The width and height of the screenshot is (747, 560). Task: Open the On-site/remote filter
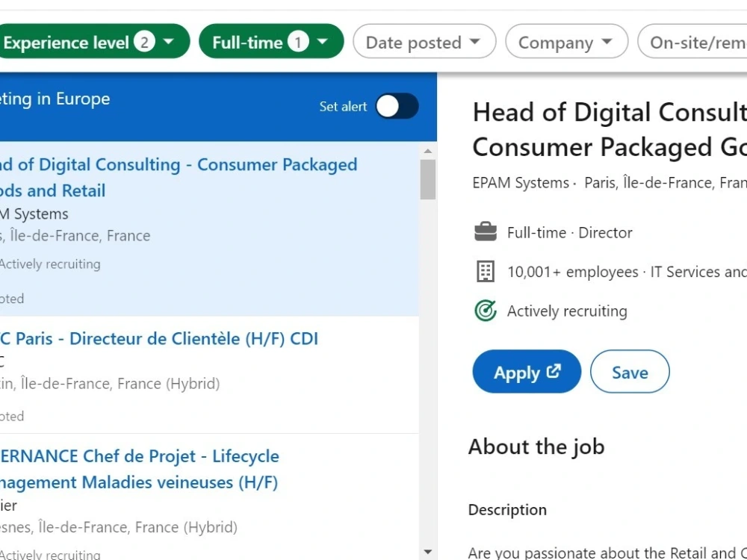[x=692, y=41]
